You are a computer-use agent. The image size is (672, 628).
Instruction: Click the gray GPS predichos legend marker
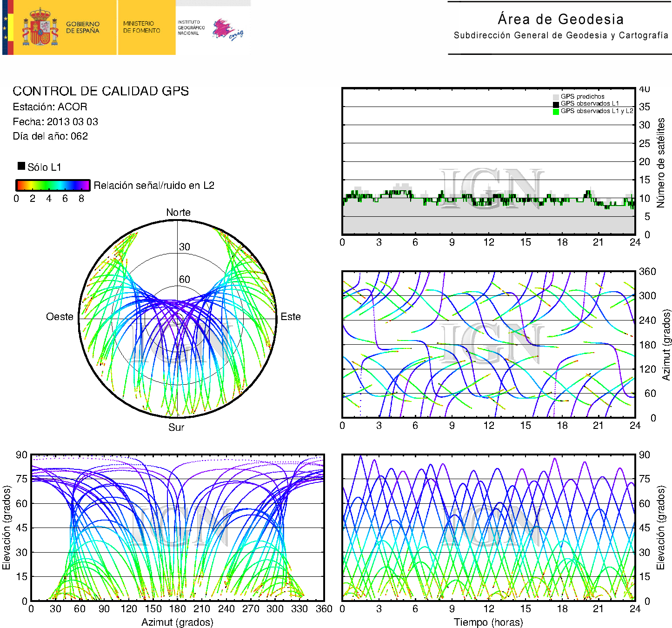click(556, 97)
